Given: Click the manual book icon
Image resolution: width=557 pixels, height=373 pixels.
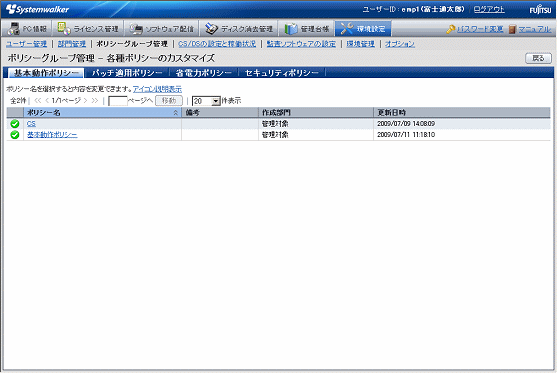Looking at the screenshot, I should pos(512,29).
